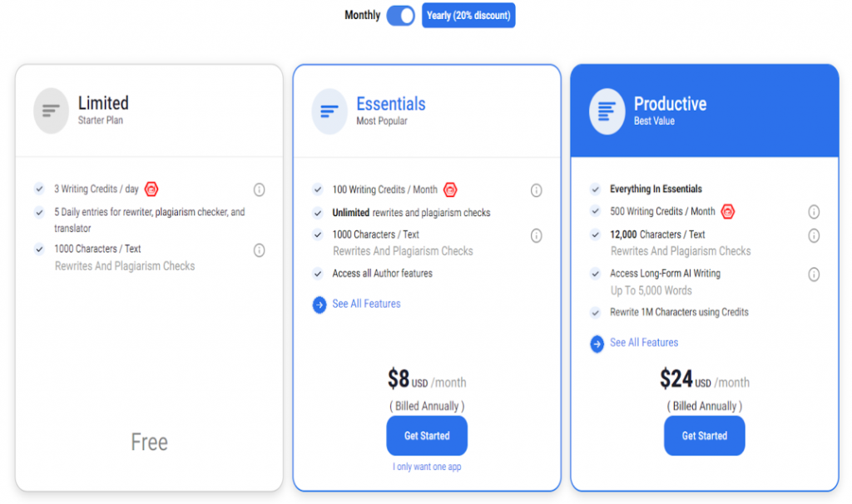This screenshot has width=852, height=504.
Task: Click 'Up To 5,000 Words' text
Action: pyautogui.click(x=651, y=290)
